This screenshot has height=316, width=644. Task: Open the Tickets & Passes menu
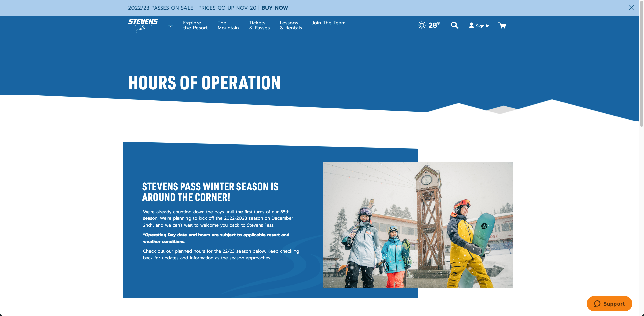click(x=259, y=25)
